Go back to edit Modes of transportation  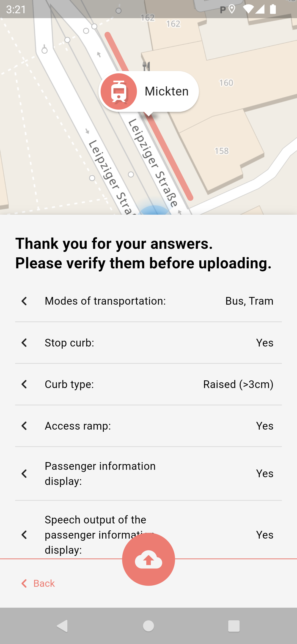(24, 301)
